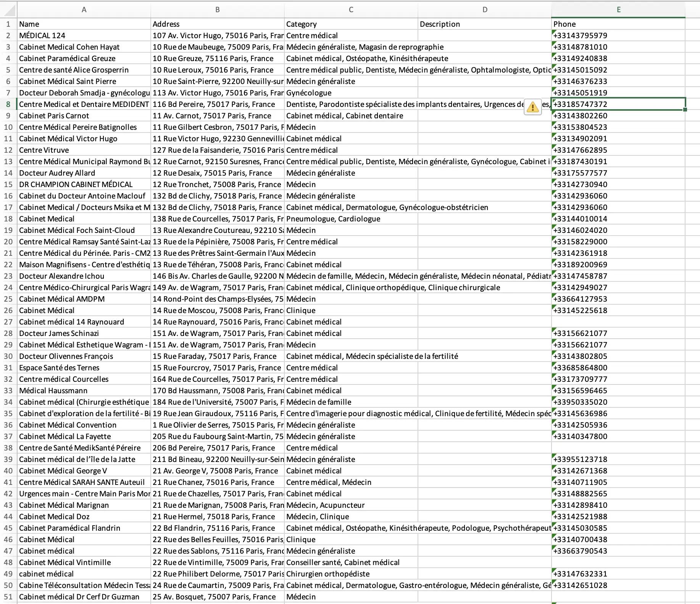Click the Description header cell
This screenshot has height=604, width=700.
[x=485, y=24]
